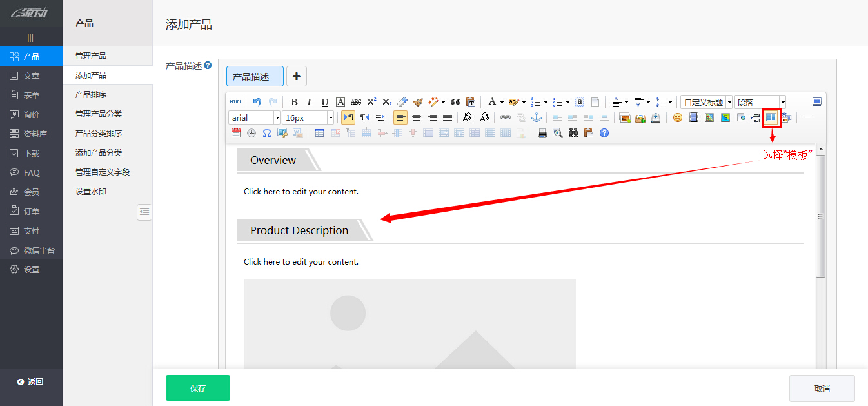Insert an emoticon using the smiley icon

pyautogui.click(x=677, y=117)
